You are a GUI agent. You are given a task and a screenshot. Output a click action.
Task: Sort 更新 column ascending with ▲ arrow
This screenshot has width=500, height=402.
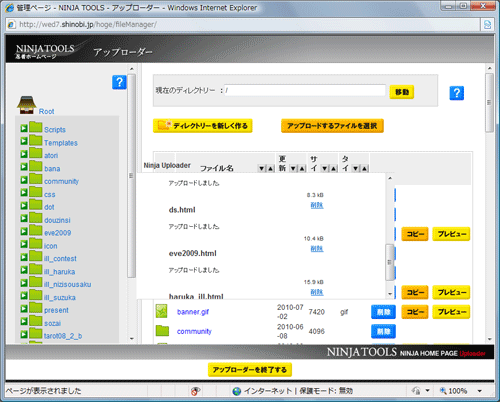tap(302, 169)
